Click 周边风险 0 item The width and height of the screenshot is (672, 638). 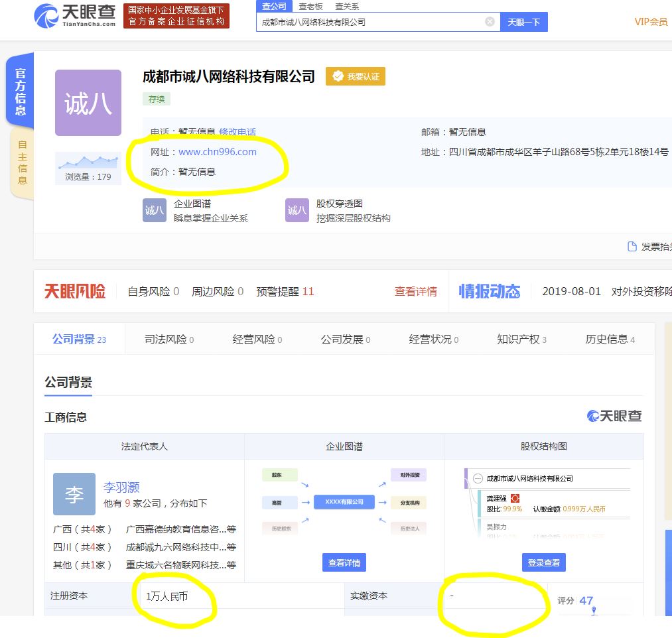[218, 291]
